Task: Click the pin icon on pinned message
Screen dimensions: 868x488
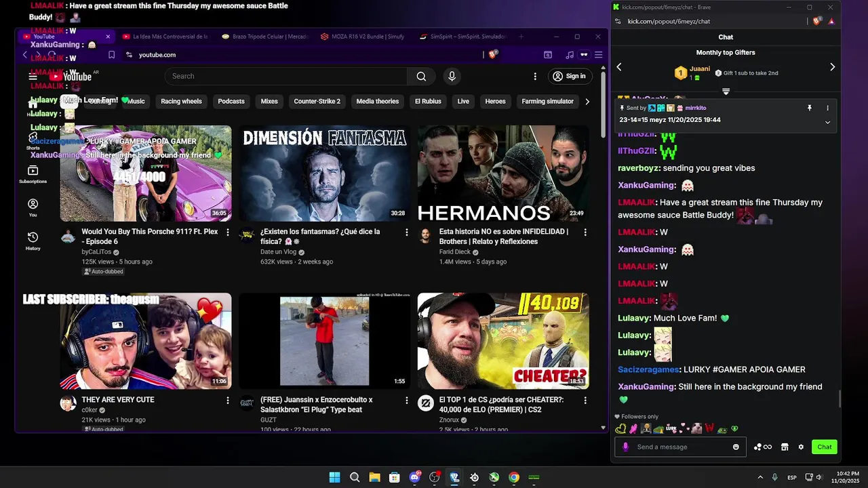Action: pos(809,108)
